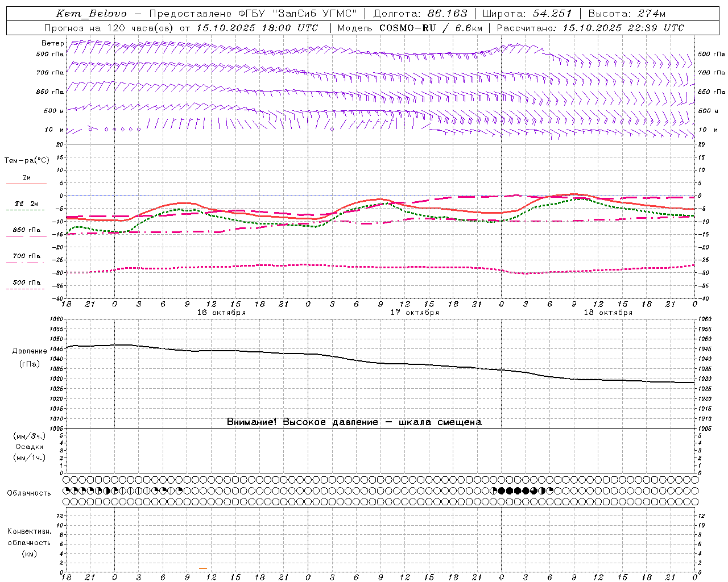
Task: Click the 700 гПа temperature legend dash-dot line
Action: pos(26,262)
